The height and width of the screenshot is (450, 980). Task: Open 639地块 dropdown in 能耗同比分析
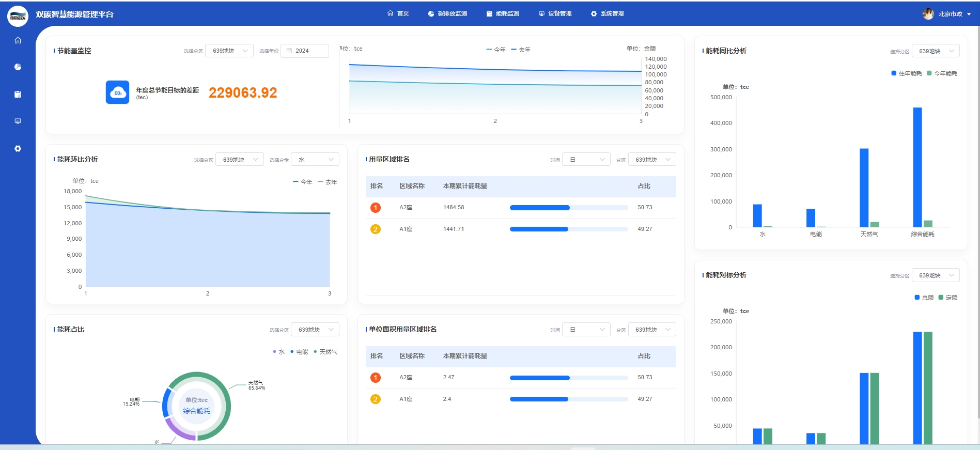tap(936, 51)
